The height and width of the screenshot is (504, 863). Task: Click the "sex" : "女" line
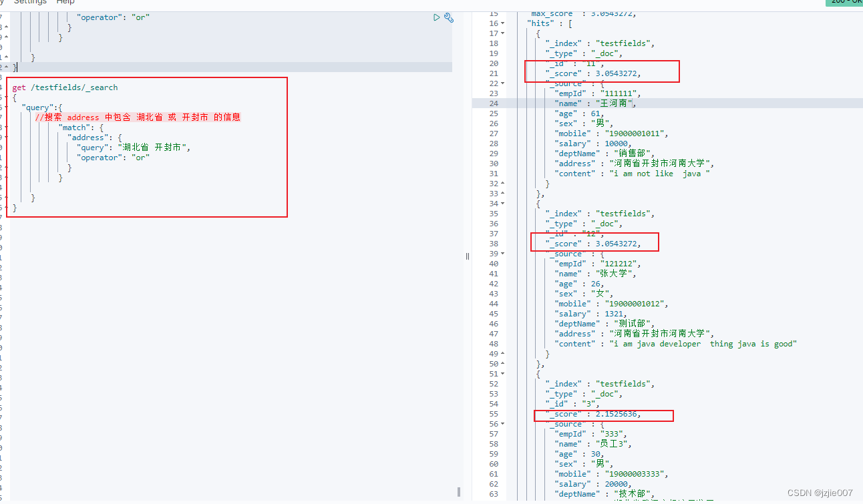[x=582, y=294]
